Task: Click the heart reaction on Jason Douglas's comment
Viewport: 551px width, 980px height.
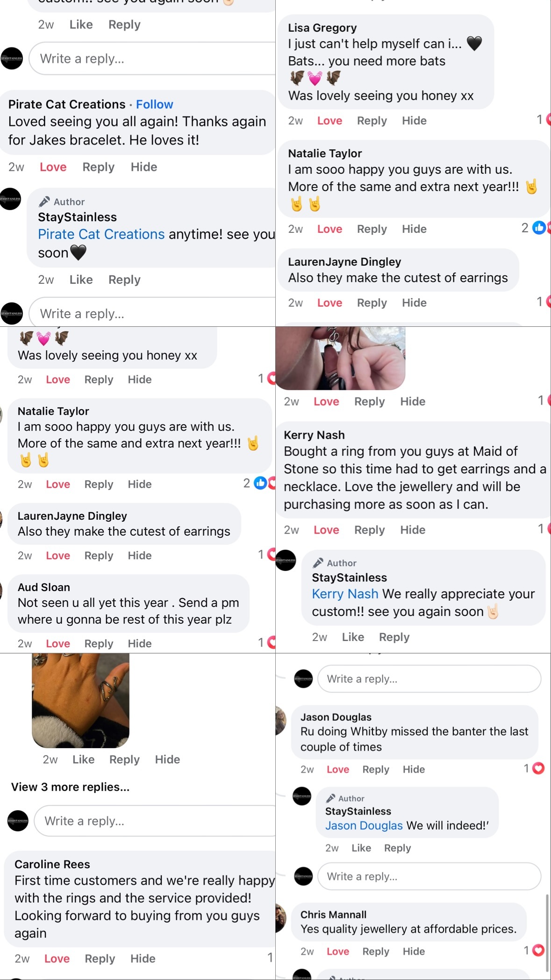Action: (x=538, y=768)
